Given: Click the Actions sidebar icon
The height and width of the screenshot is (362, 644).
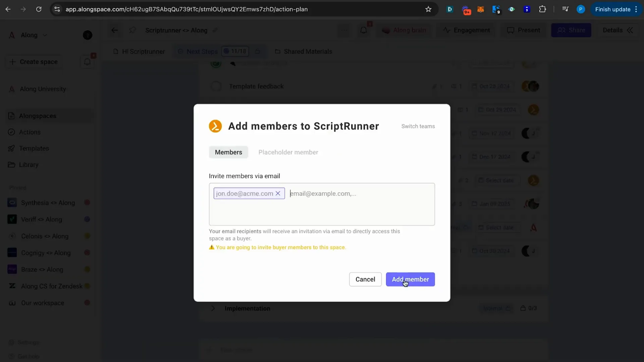Looking at the screenshot, I should 11,132.
